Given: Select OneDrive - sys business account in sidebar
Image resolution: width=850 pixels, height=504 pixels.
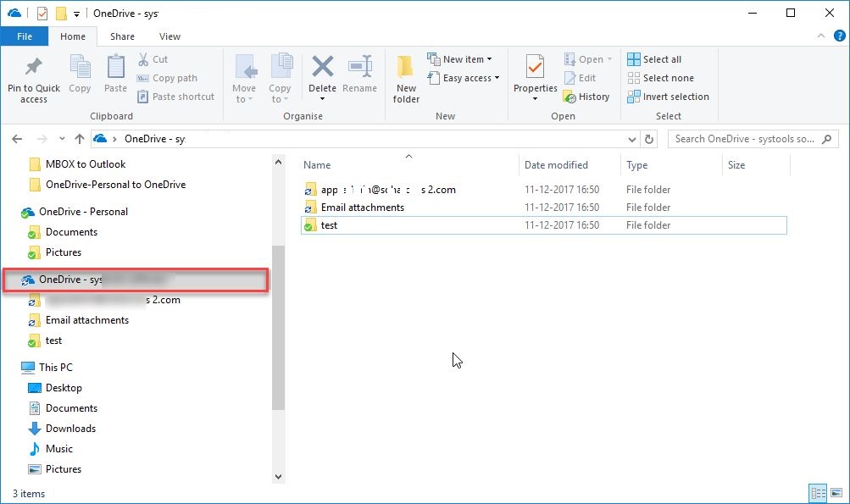Looking at the screenshot, I should coord(136,280).
